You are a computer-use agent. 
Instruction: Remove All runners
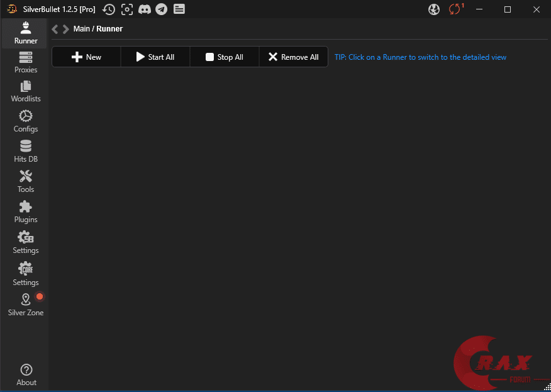point(293,57)
